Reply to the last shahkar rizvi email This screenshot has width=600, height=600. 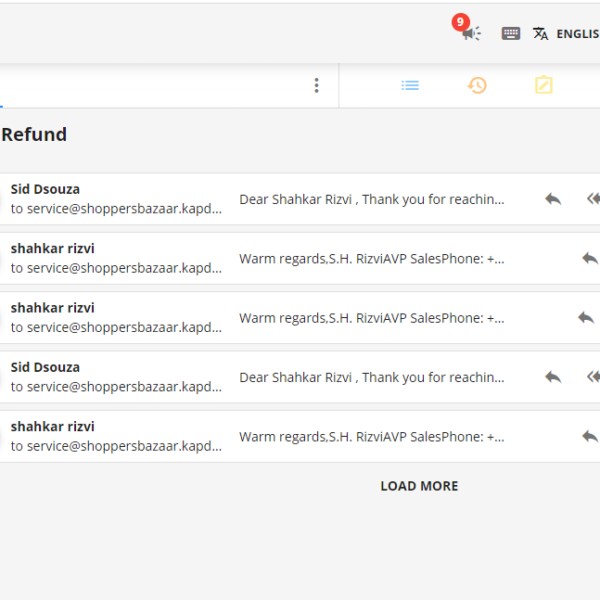[590, 436]
